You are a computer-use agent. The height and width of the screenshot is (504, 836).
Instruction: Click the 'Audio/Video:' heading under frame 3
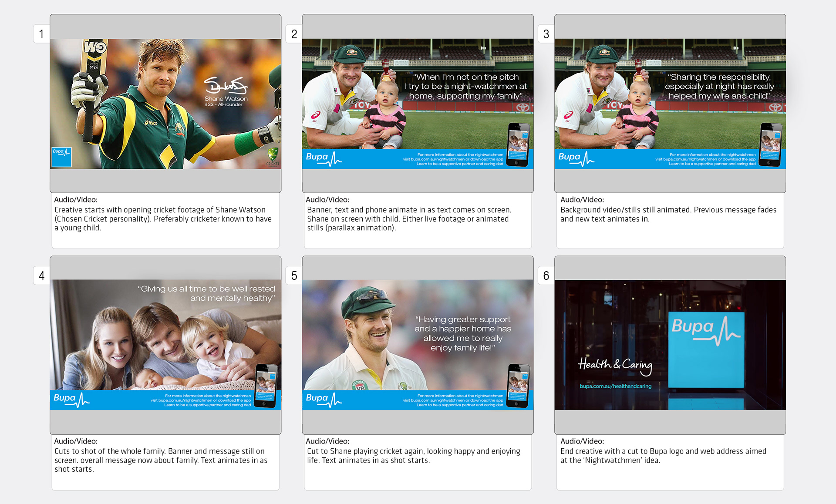[582, 200]
